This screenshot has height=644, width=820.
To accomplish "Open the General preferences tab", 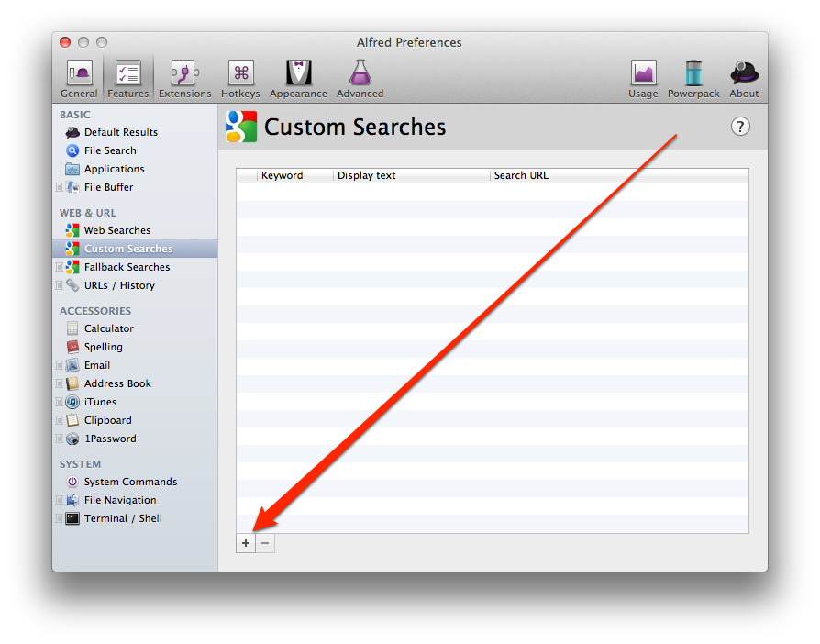I will tap(79, 79).
